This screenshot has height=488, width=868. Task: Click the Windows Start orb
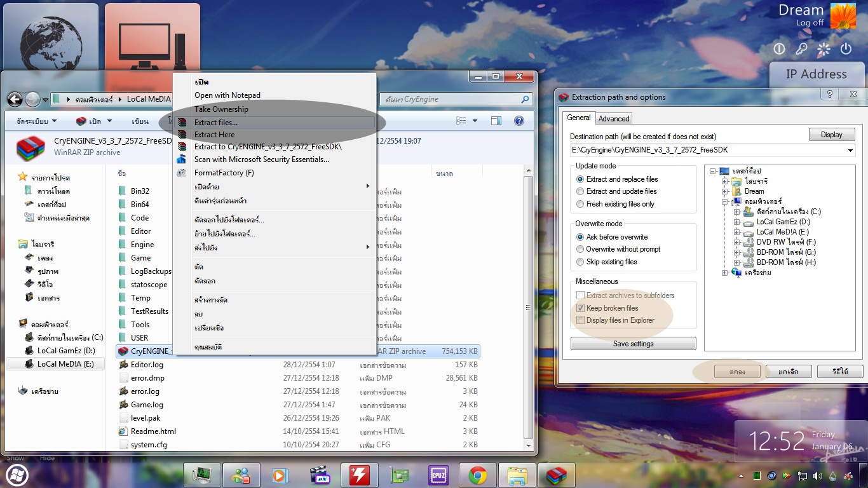17,475
